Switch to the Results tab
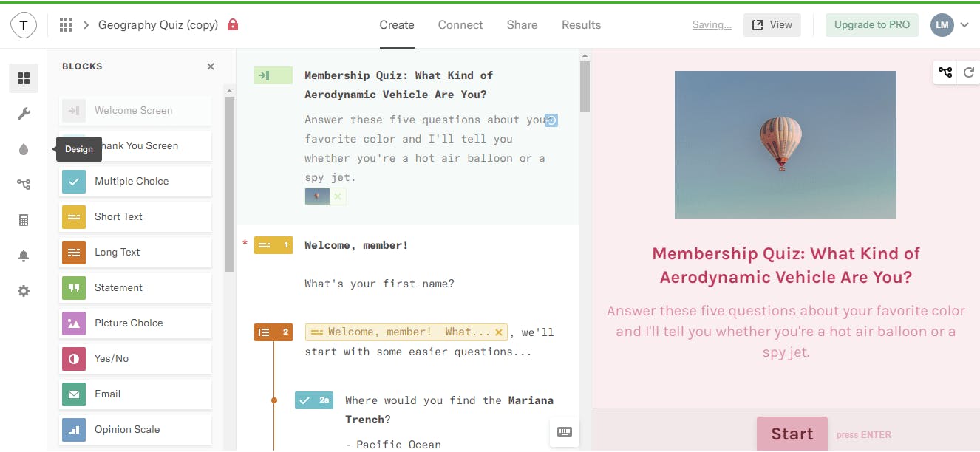Image resolution: width=980 pixels, height=452 pixels. point(582,25)
